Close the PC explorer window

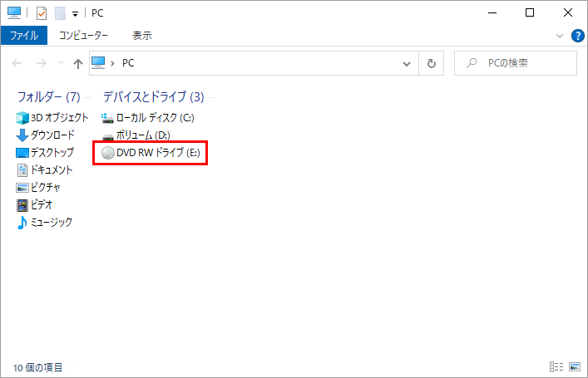pos(568,12)
